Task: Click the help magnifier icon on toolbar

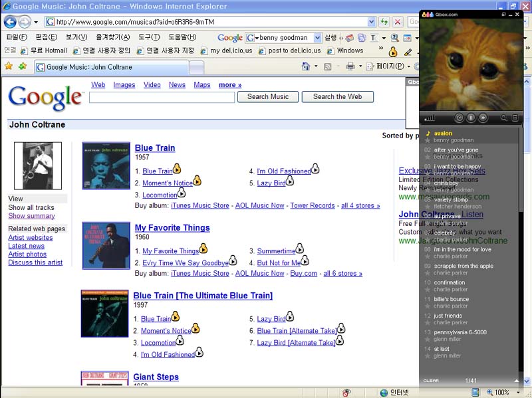Action: tap(394, 38)
